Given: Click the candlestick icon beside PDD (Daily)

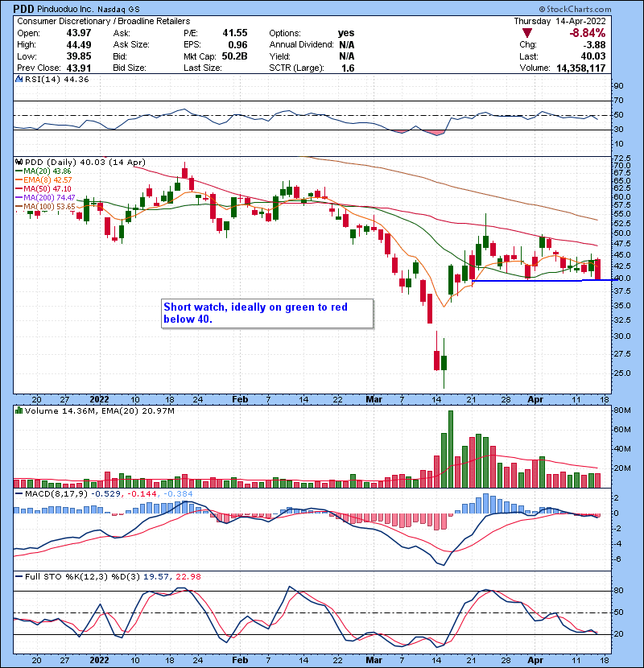Looking at the screenshot, I should tap(19, 162).
